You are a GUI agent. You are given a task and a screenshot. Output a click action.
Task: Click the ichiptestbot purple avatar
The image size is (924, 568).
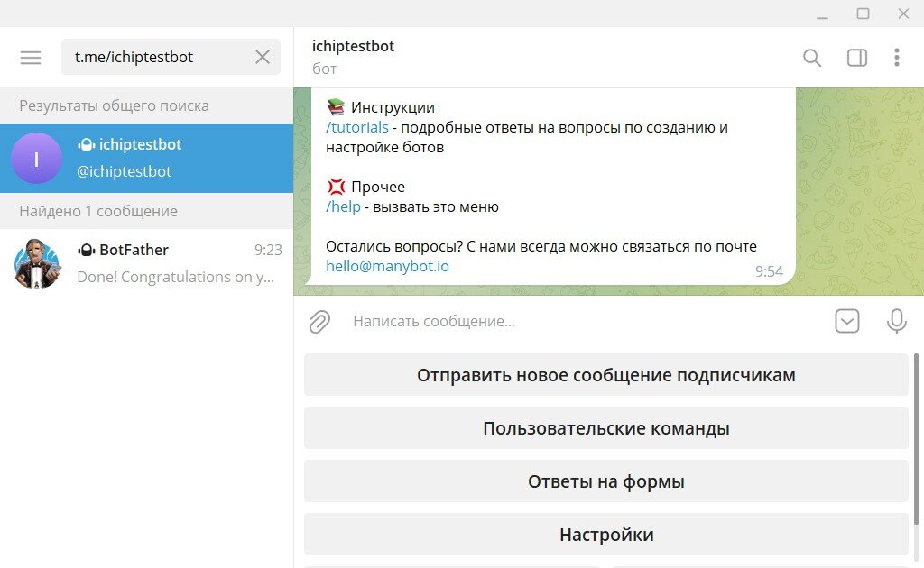(36, 159)
